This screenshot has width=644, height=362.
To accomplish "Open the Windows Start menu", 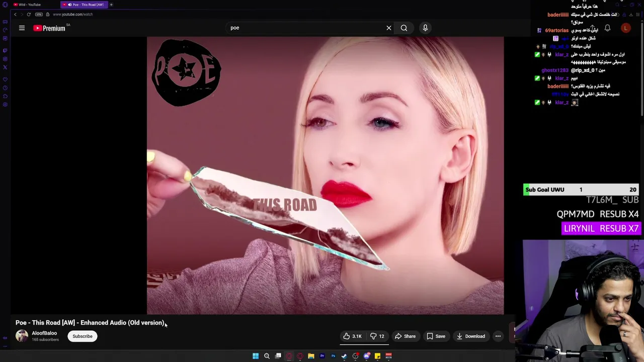I will point(256,356).
